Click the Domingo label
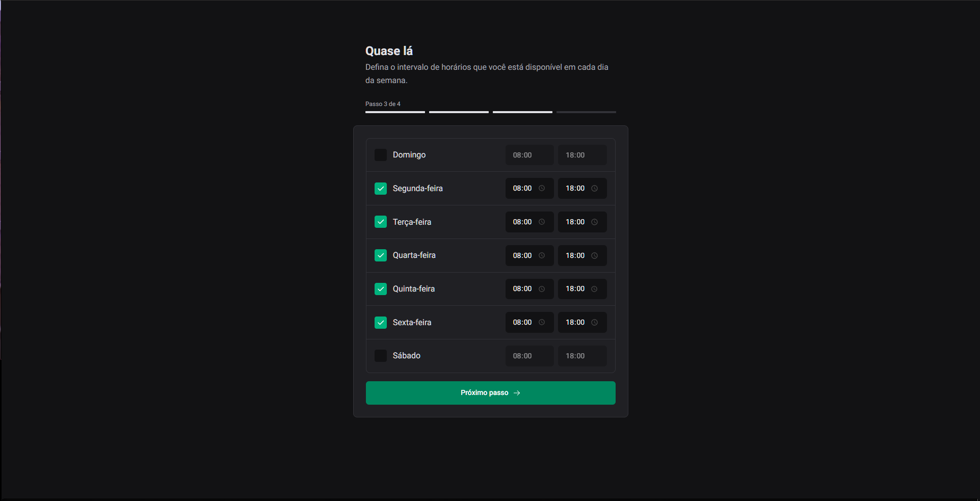The height and width of the screenshot is (501, 980). (409, 155)
